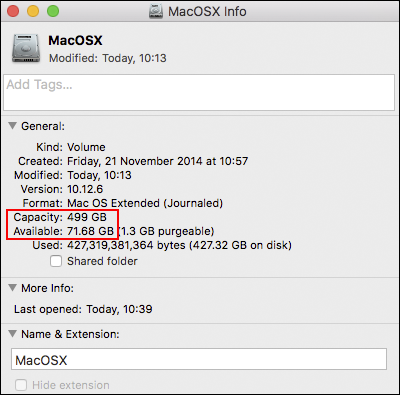This screenshot has height=395, width=400.
Task: Click the Format Mac OS Extended text
Action: click(x=145, y=203)
